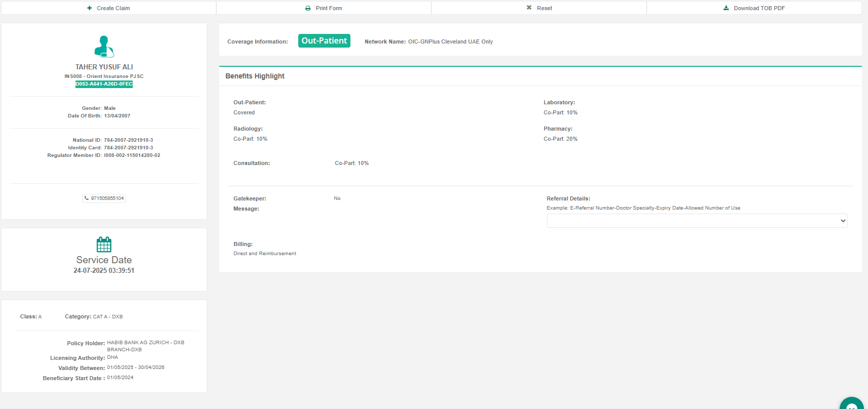Click the plus icon on Create Claim
Image resolution: width=868 pixels, height=409 pixels.
click(90, 8)
